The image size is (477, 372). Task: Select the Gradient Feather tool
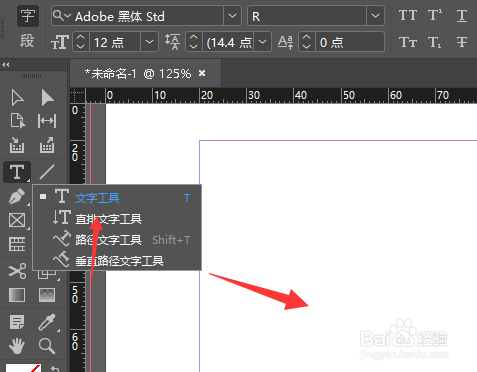pyautogui.click(x=47, y=295)
